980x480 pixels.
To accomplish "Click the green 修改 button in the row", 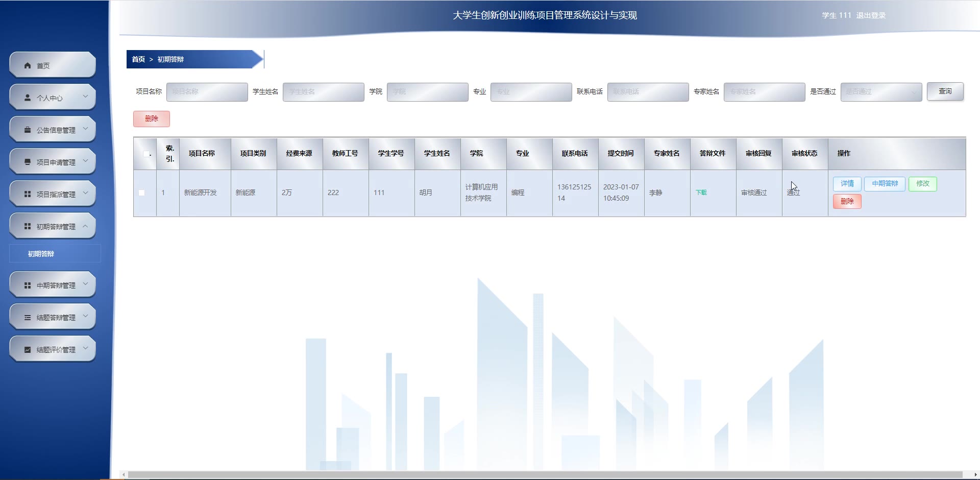I will pos(923,184).
